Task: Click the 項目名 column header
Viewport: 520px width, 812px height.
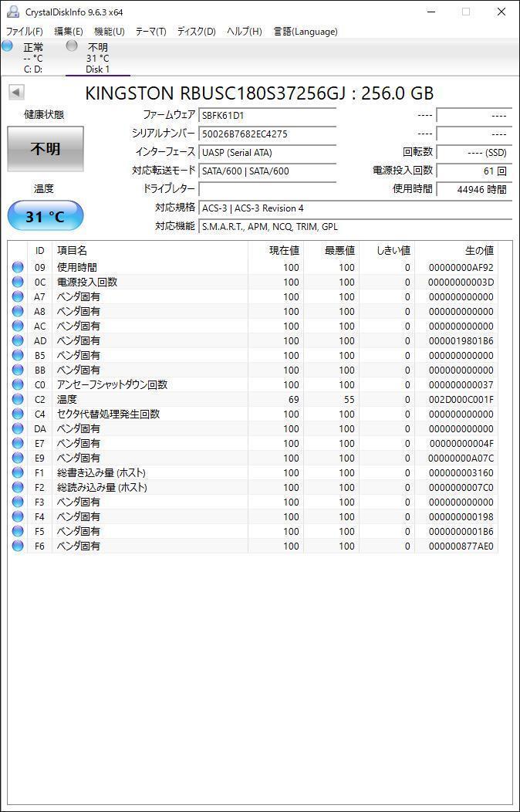Action: pyautogui.click(x=150, y=251)
